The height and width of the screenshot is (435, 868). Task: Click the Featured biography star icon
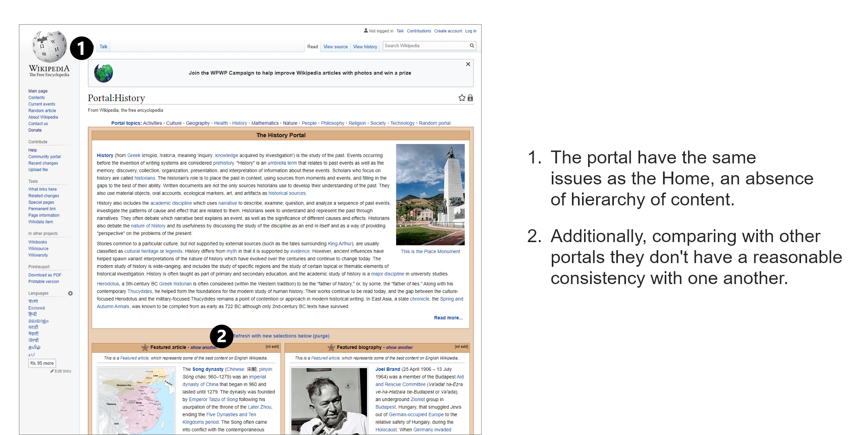pos(331,347)
